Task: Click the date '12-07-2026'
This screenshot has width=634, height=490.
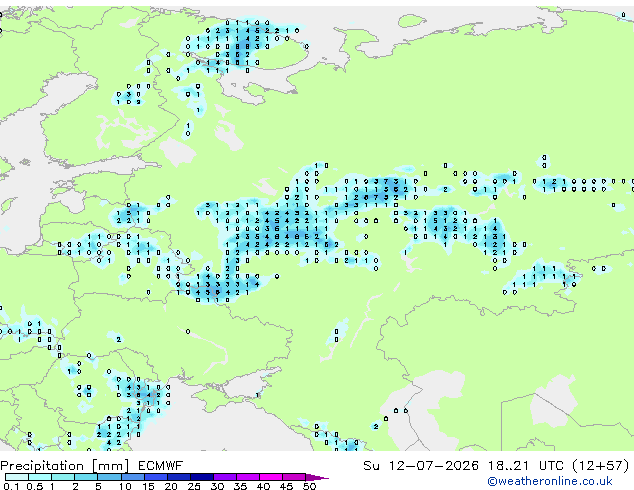Action: tap(433, 466)
